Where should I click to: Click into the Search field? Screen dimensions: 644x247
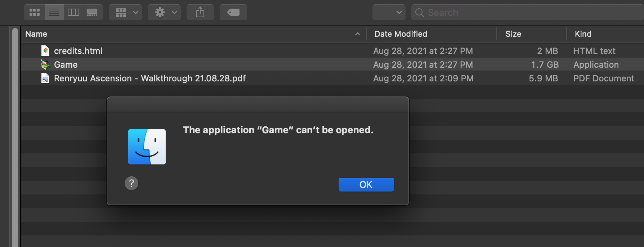[x=528, y=12]
